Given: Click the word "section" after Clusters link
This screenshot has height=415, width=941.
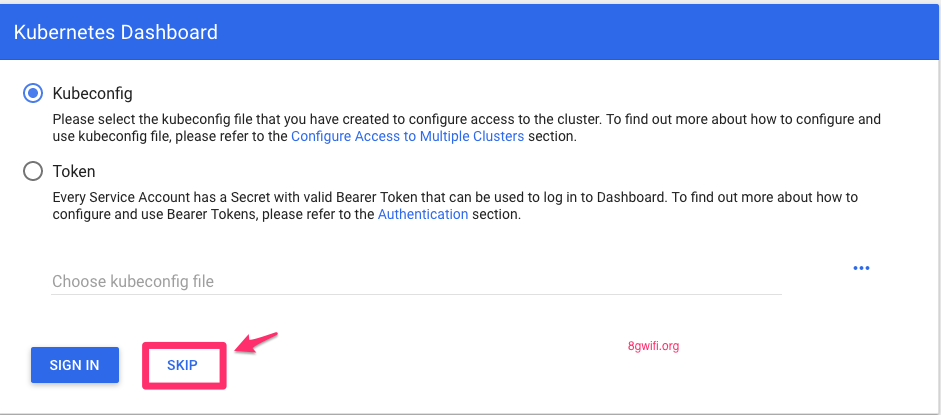Looking at the screenshot, I should [552, 136].
